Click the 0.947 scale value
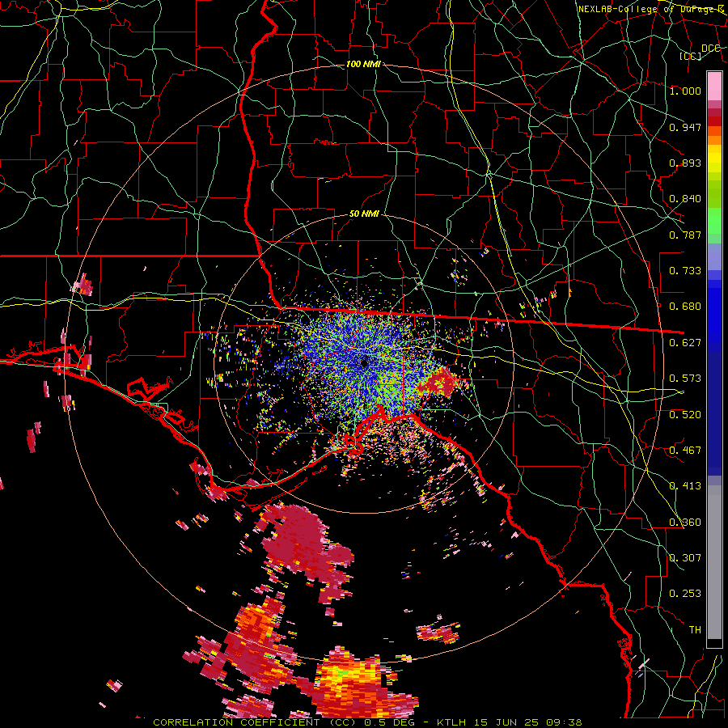This screenshot has height=728, width=728. (x=685, y=127)
